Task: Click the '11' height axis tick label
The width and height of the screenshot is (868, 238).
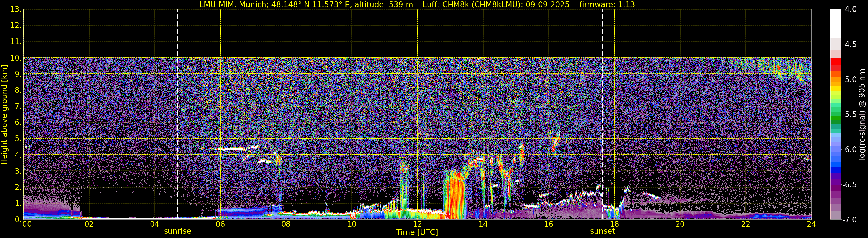Action: pyautogui.click(x=16, y=42)
